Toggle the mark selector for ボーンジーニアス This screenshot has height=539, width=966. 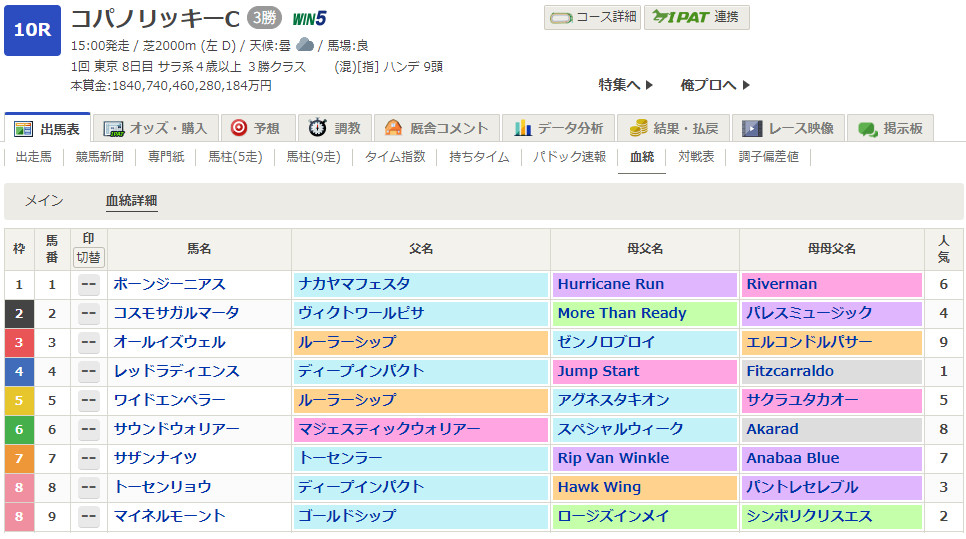click(89, 285)
